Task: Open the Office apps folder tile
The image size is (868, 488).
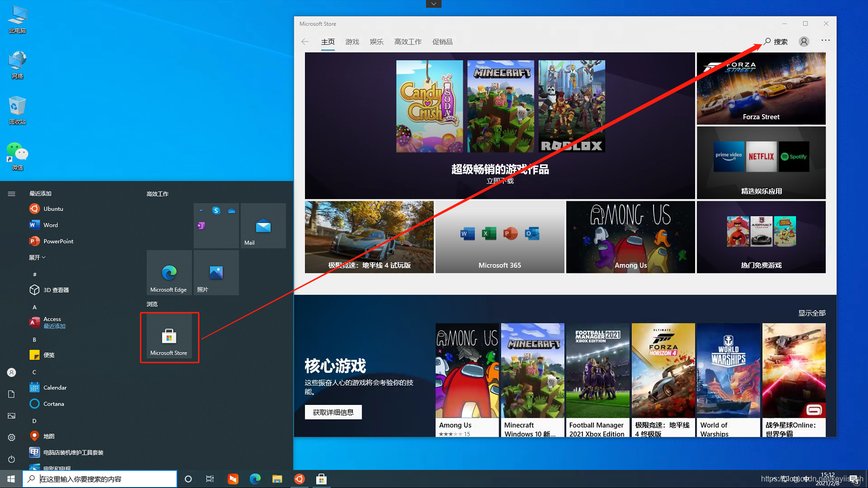Action: pyautogui.click(x=216, y=225)
